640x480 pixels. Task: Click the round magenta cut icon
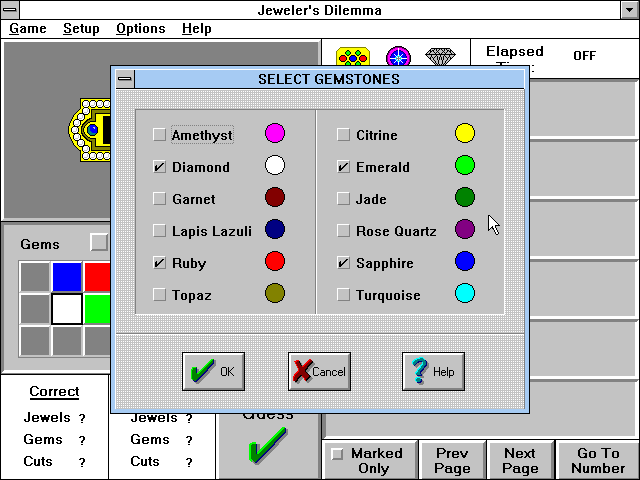[x=398, y=56]
